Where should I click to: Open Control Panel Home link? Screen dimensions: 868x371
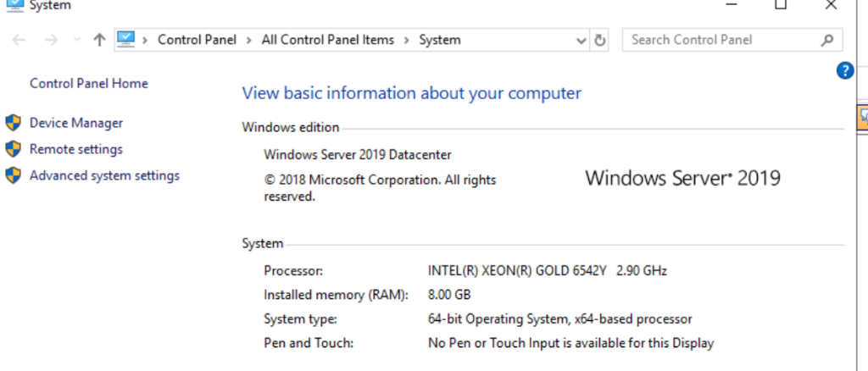tap(88, 84)
